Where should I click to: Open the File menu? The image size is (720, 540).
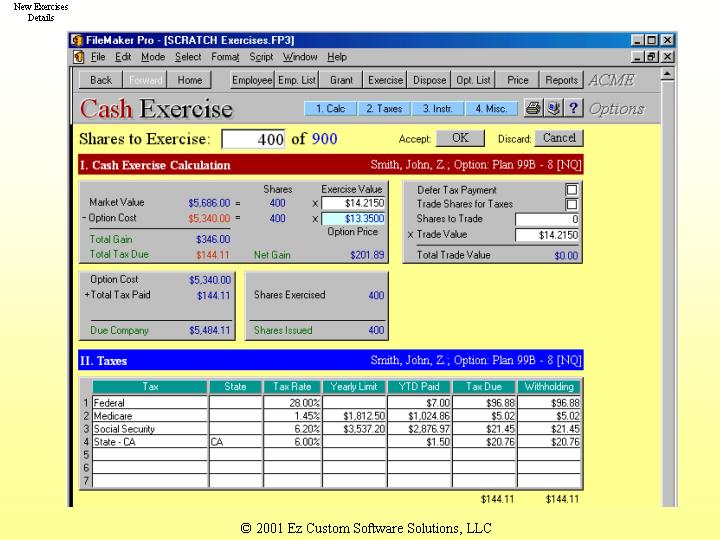click(x=98, y=57)
